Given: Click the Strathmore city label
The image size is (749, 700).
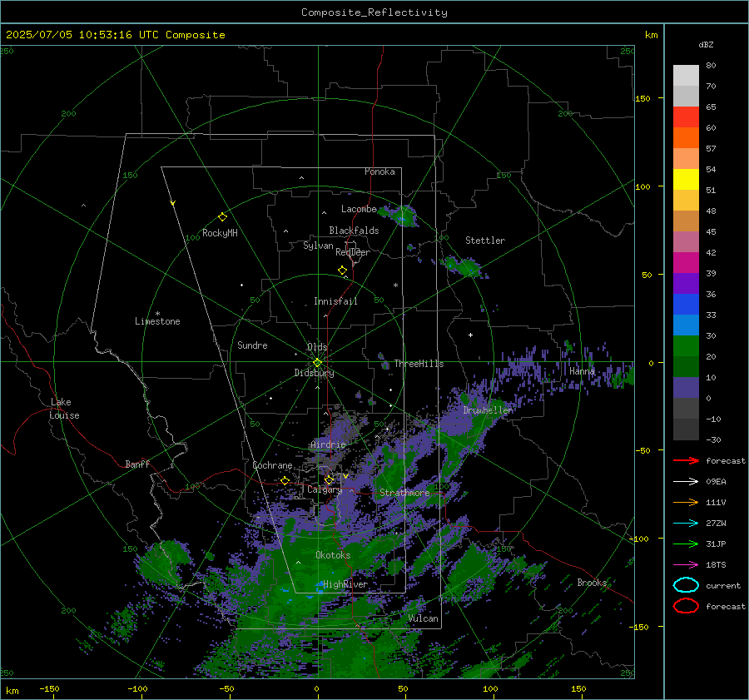Looking at the screenshot, I should coord(404,493).
